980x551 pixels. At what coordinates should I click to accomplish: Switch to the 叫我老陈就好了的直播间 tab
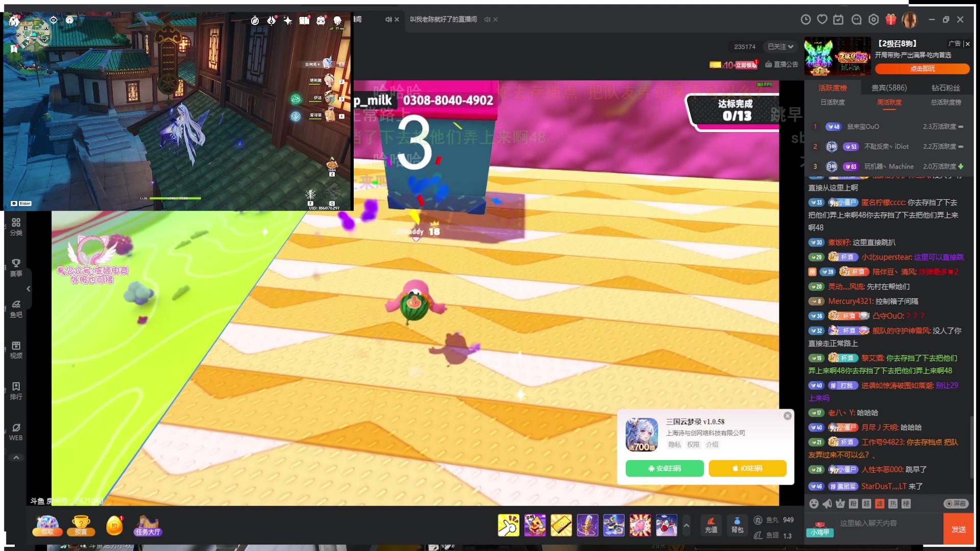(443, 19)
